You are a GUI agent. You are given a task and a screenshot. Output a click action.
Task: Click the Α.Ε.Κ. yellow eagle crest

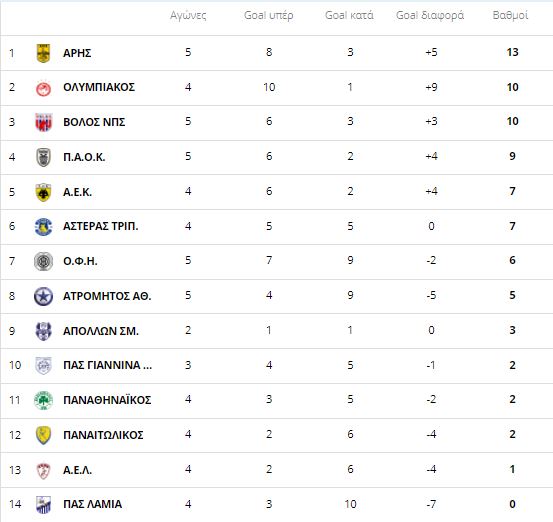click(x=43, y=192)
